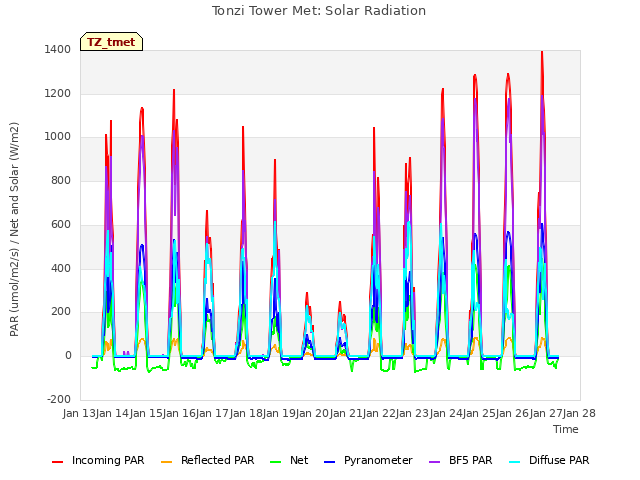Click the Jan 22 x-axis date label
640x480 pixels.
[x=379, y=413]
